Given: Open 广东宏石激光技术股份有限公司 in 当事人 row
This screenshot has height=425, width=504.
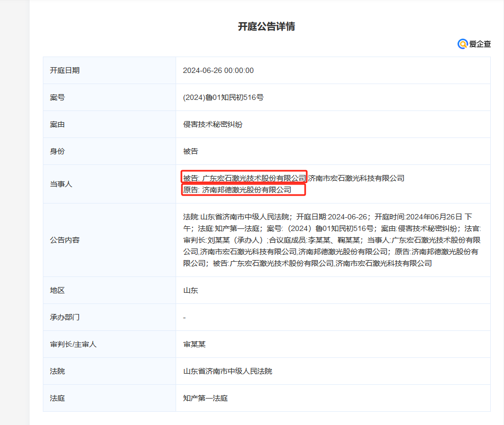Looking at the screenshot, I should tap(254, 178).
